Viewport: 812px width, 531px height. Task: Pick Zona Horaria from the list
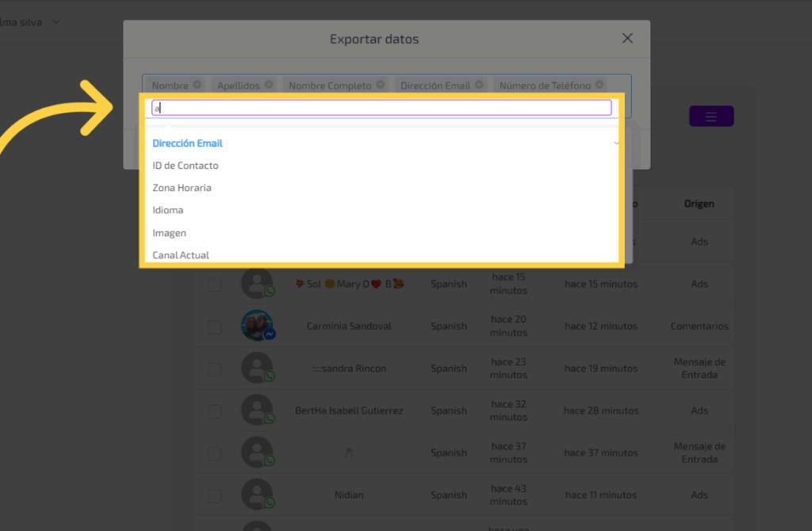182,188
